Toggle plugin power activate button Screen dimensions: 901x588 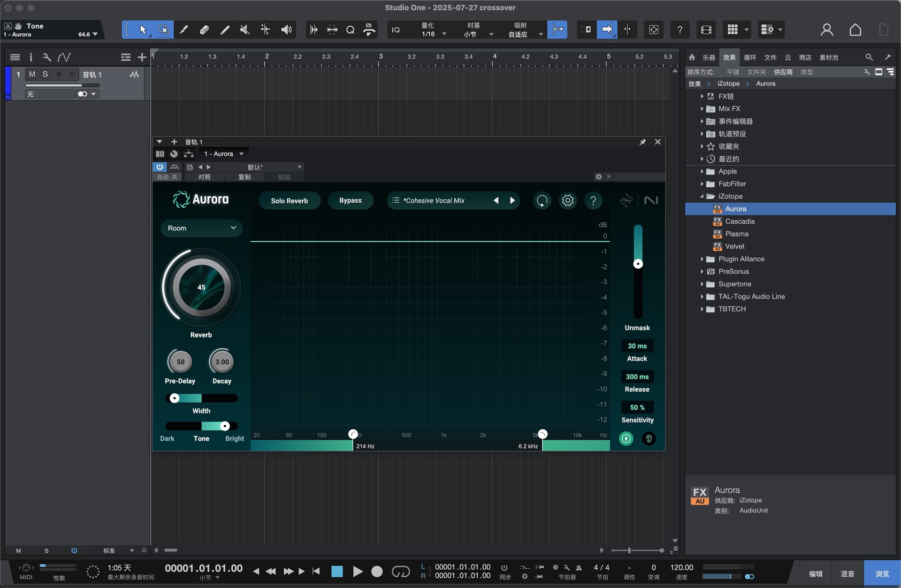160,167
